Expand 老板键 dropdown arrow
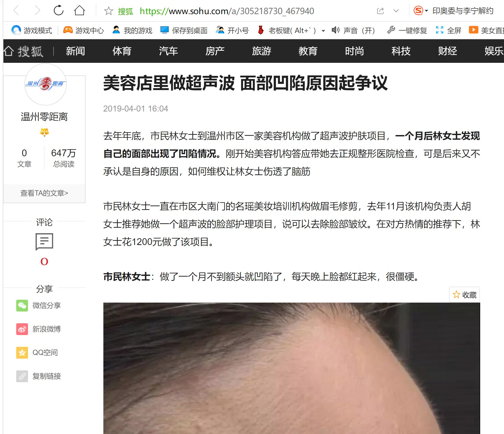The height and width of the screenshot is (434, 504). pos(323,31)
